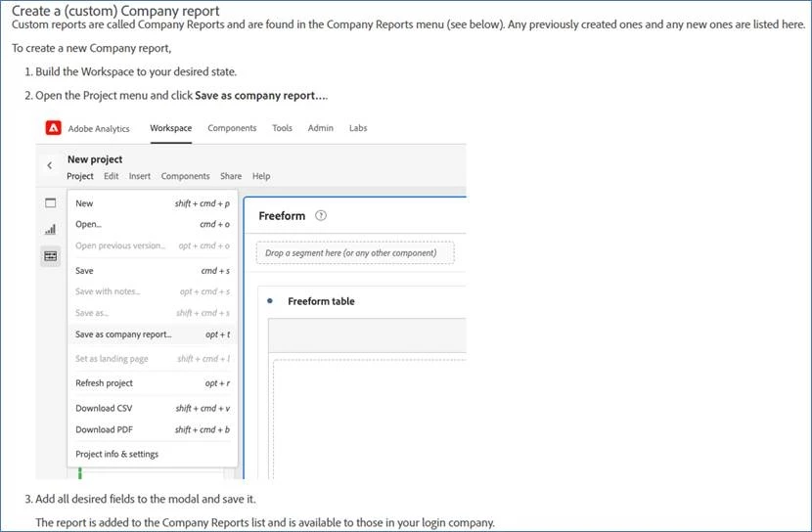The height and width of the screenshot is (532, 812).
Task: Open the Edit menu
Action: point(112,176)
